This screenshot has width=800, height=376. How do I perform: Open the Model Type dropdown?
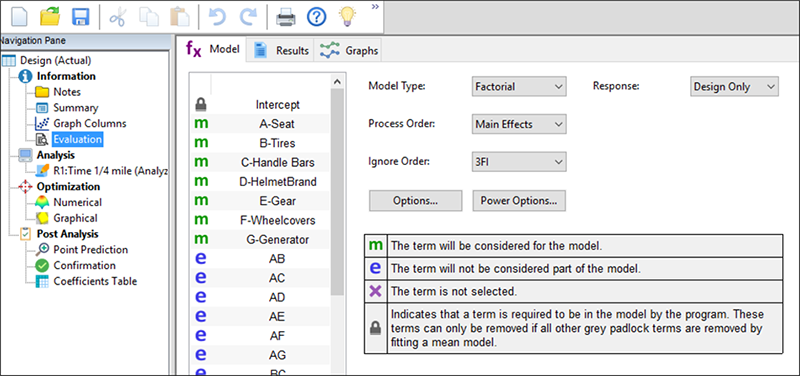point(519,87)
